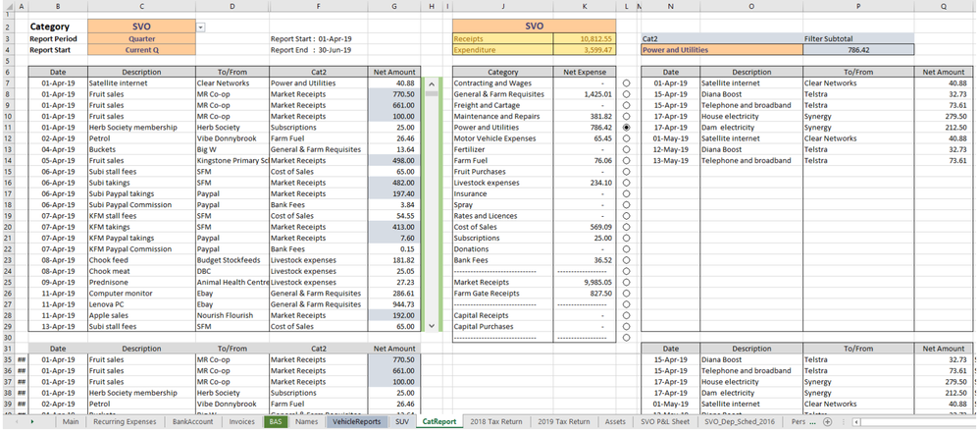
Task: Add a new sheet with plus button
Action: point(827,422)
